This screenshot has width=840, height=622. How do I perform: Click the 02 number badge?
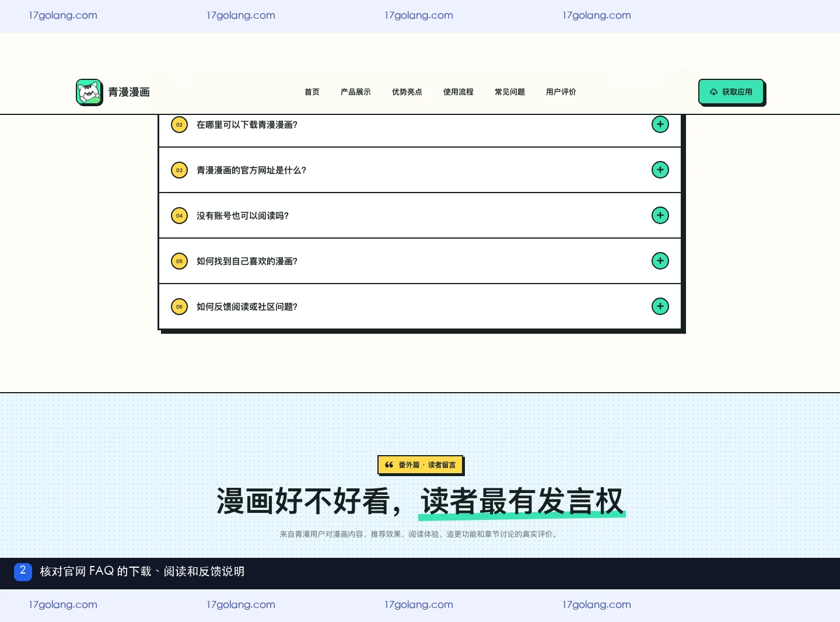[179, 124]
